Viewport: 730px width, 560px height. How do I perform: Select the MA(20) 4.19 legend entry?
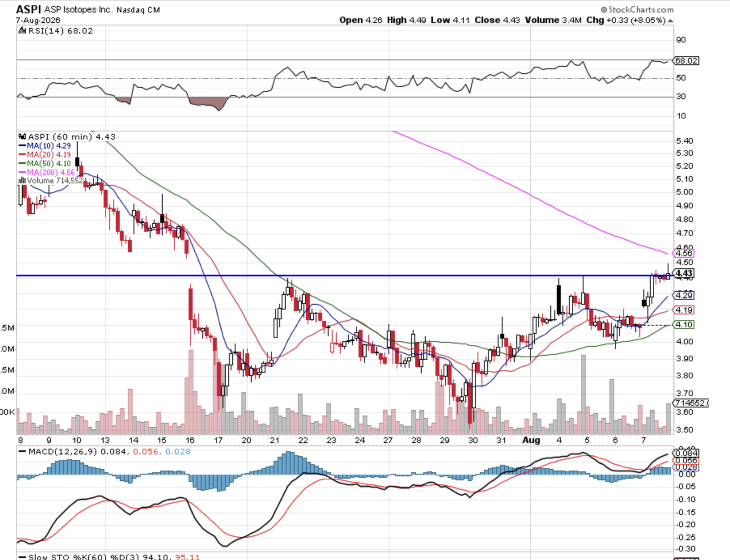45,155
